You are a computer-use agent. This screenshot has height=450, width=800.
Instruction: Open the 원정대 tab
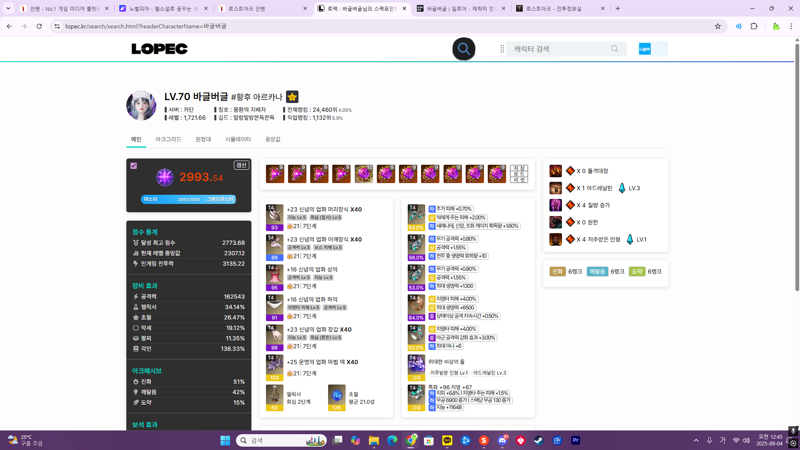point(203,139)
